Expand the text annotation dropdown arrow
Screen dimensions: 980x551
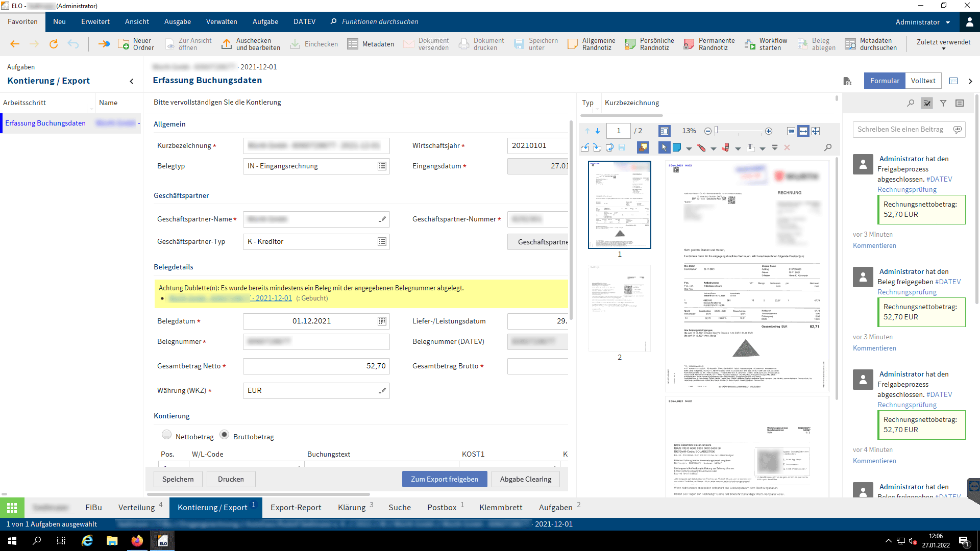[x=763, y=148]
